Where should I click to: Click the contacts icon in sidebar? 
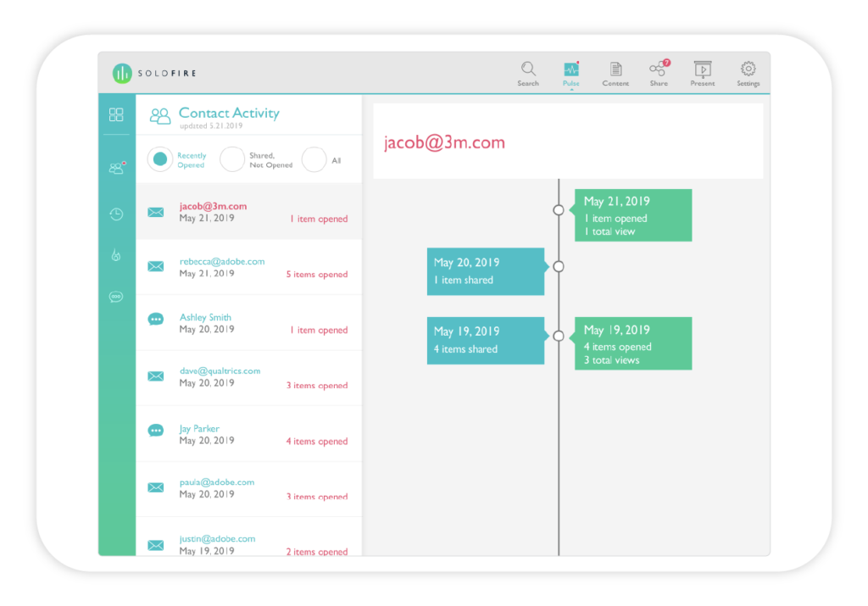(116, 168)
